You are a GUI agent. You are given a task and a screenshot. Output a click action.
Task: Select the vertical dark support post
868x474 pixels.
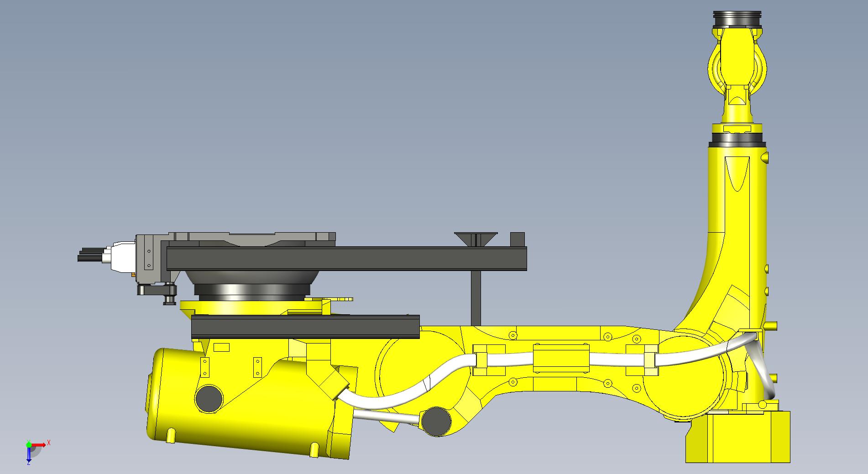tap(476, 298)
